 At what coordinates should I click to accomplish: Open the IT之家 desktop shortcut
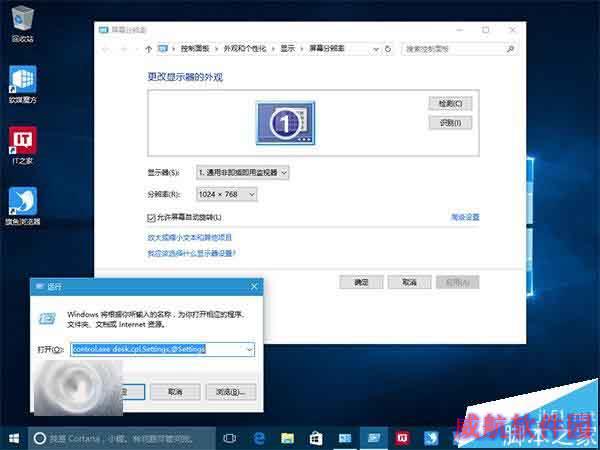pyautogui.click(x=23, y=145)
